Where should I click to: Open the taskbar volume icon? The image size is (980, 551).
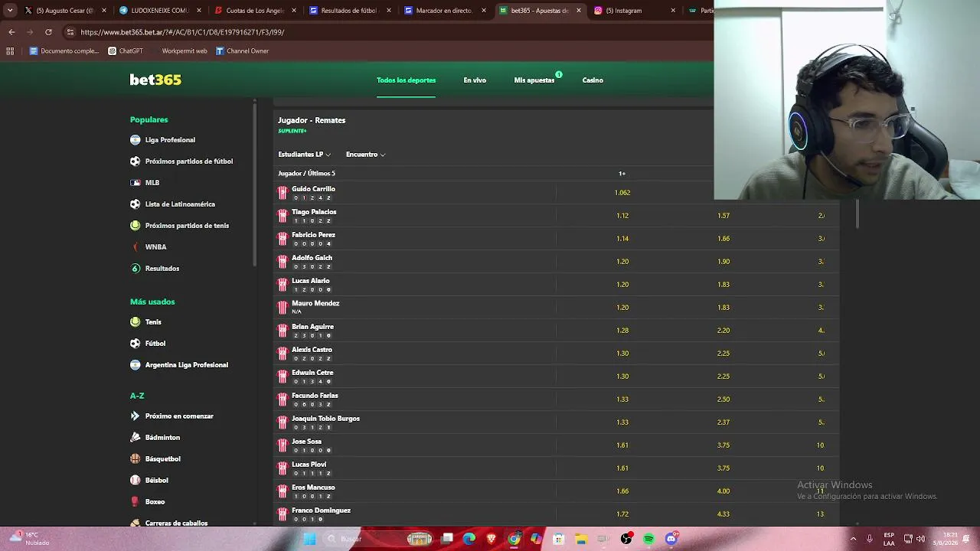coord(921,539)
